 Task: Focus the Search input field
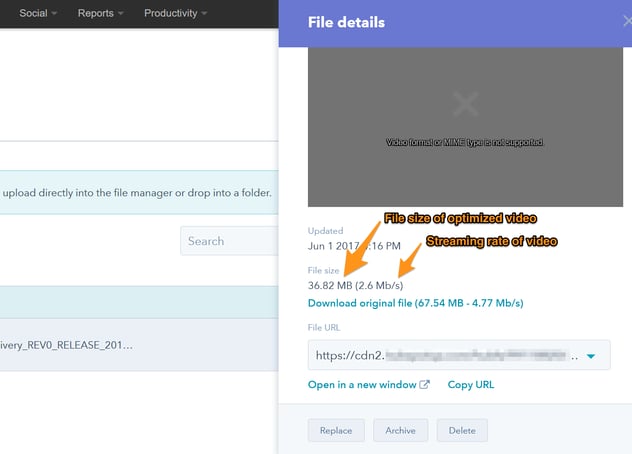(228, 241)
